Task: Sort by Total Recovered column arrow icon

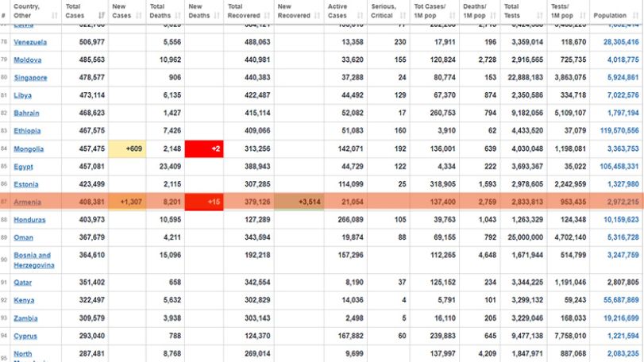Action: click(268, 16)
